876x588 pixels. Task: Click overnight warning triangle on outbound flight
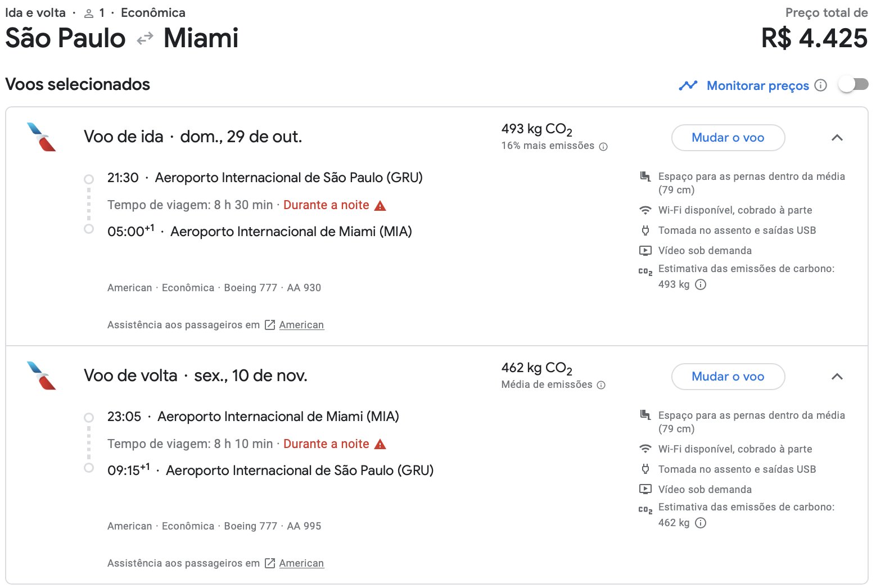[380, 206]
